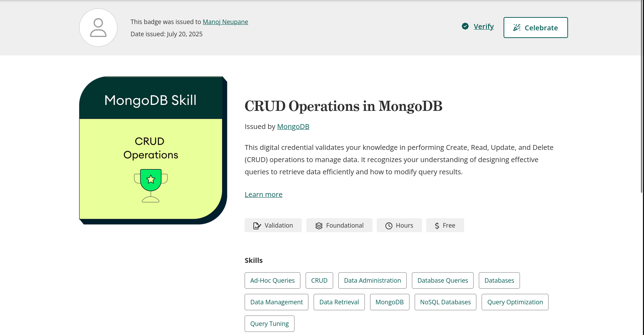Click the party popper icon in Celebrate

pyautogui.click(x=517, y=28)
